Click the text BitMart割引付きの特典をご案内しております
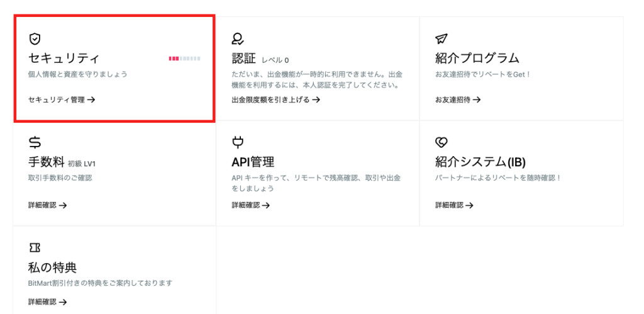Viewport: 644px width, 314px height. [100, 283]
